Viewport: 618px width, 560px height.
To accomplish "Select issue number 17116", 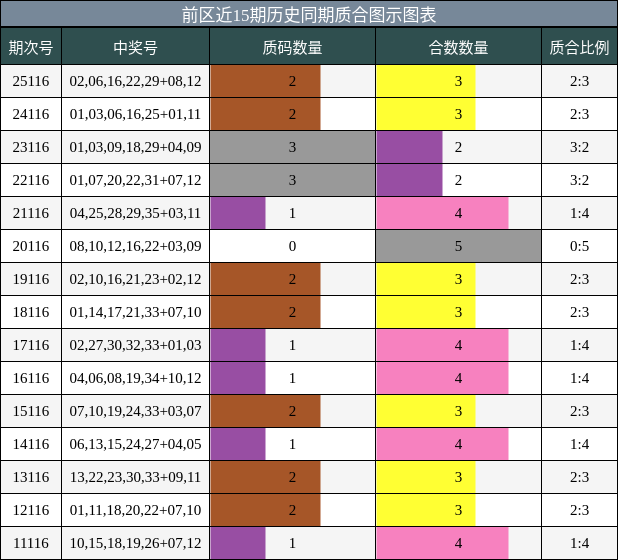I will coord(31,345).
